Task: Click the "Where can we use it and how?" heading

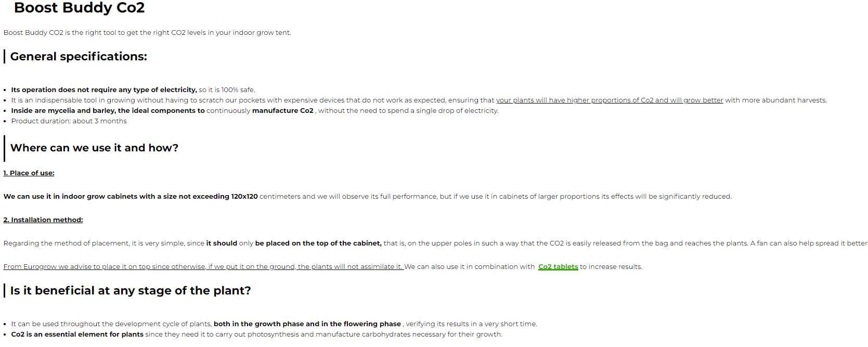Action: 94,148
